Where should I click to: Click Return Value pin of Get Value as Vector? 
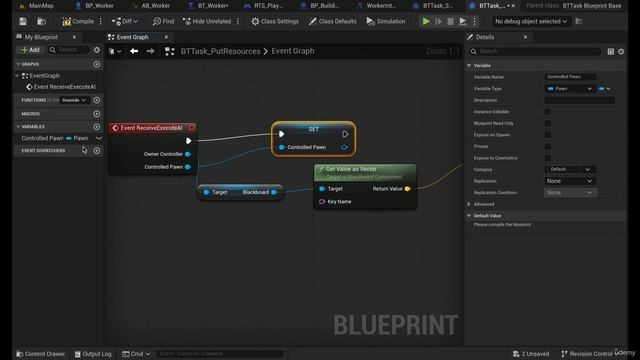point(407,189)
